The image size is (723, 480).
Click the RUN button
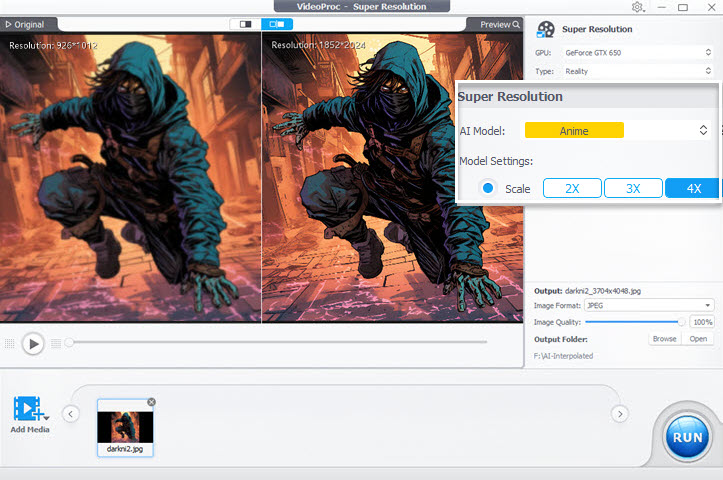point(687,437)
